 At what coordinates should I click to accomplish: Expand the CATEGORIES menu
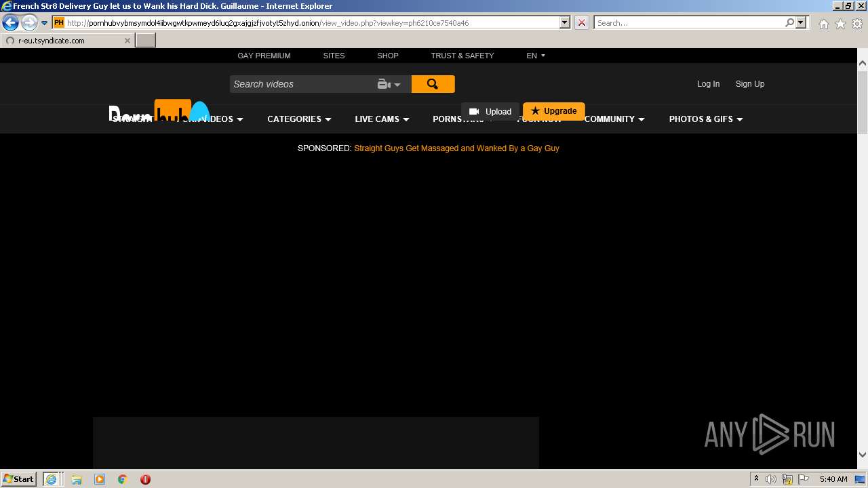click(299, 119)
